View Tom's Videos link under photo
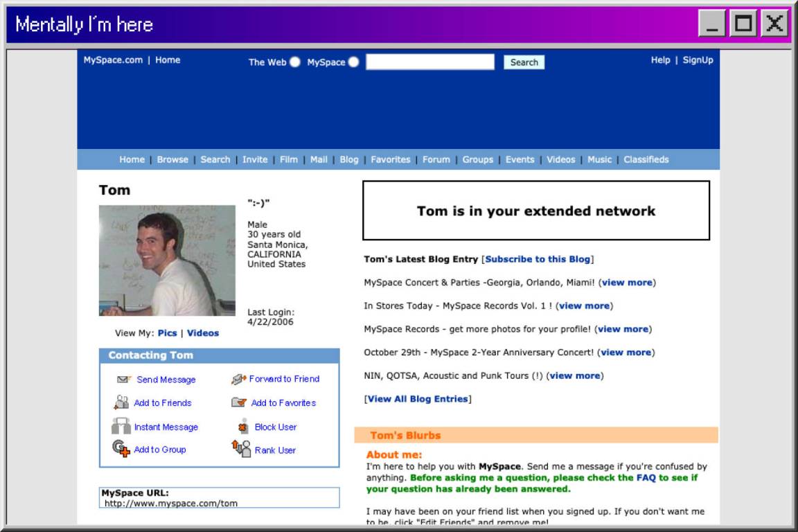 pyautogui.click(x=202, y=333)
